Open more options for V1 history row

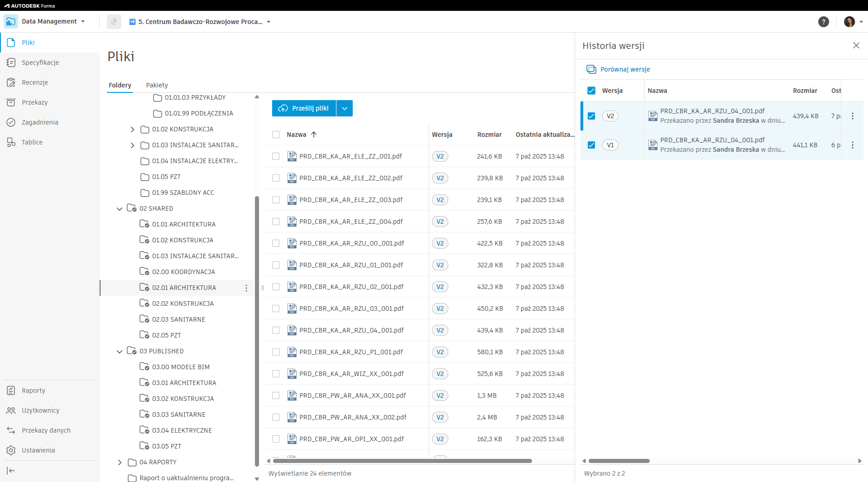click(x=853, y=145)
